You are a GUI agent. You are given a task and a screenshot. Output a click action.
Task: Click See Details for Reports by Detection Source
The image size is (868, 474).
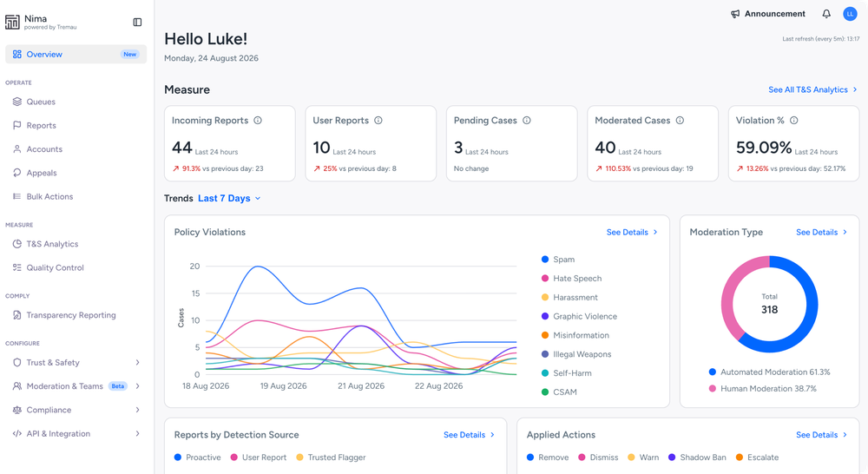tap(469, 435)
